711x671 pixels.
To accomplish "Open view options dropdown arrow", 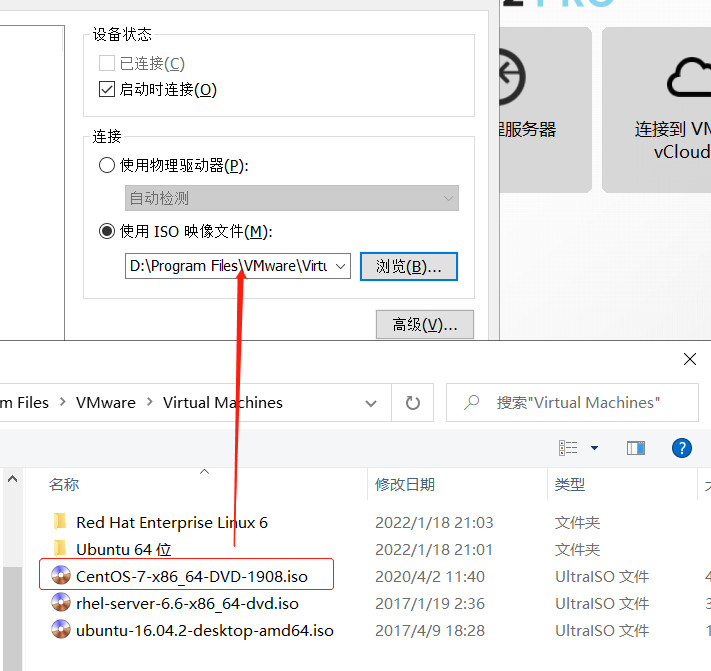I will click(594, 448).
